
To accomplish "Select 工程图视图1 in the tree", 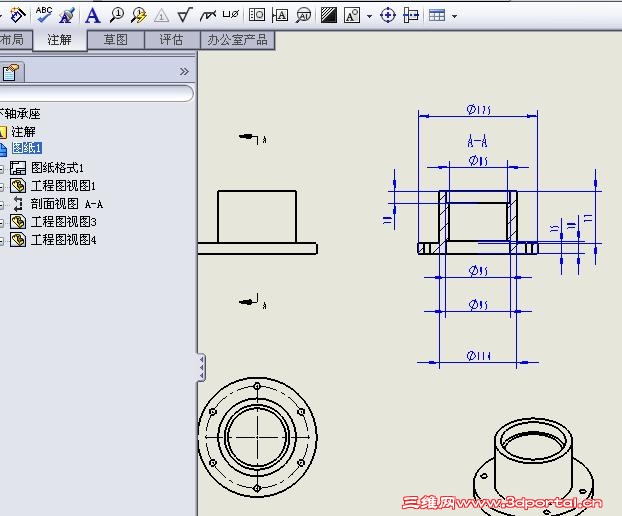I will point(63,186).
